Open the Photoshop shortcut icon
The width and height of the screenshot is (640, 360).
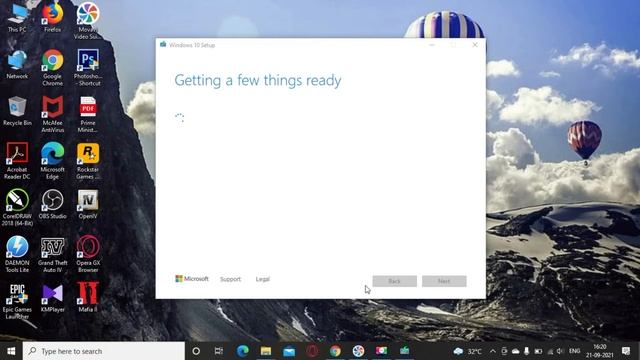[x=88, y=68]
